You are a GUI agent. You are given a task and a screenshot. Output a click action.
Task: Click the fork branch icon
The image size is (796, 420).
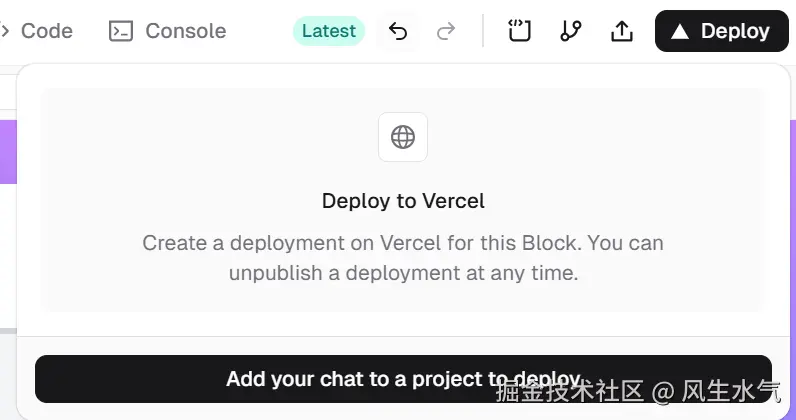[x=570, y=31]
